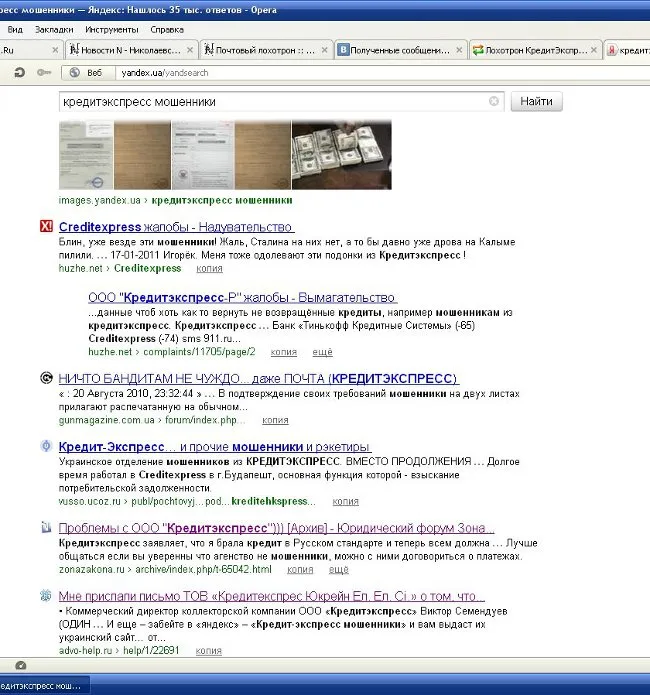Open the Закладки menu
This screenshot has width=650, height=695.
click(54, 30)
